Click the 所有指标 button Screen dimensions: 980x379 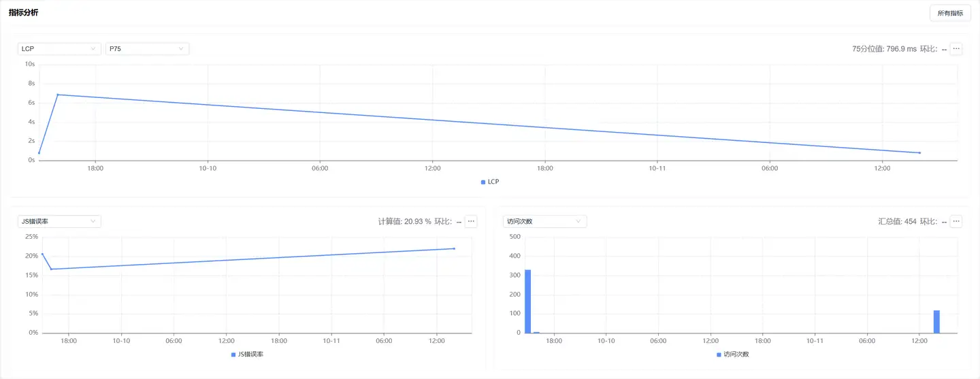[x=950, y=13]
